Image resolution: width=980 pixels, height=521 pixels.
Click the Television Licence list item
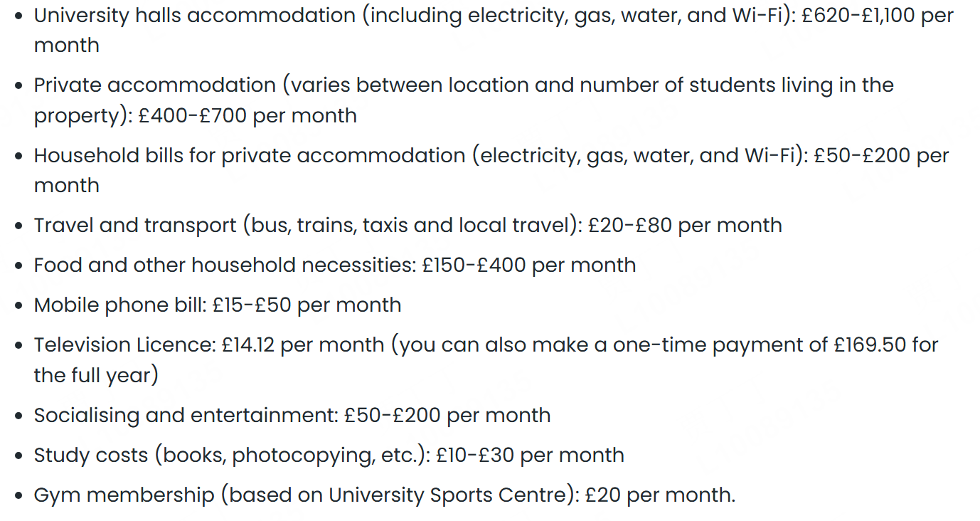click(486, 360)
